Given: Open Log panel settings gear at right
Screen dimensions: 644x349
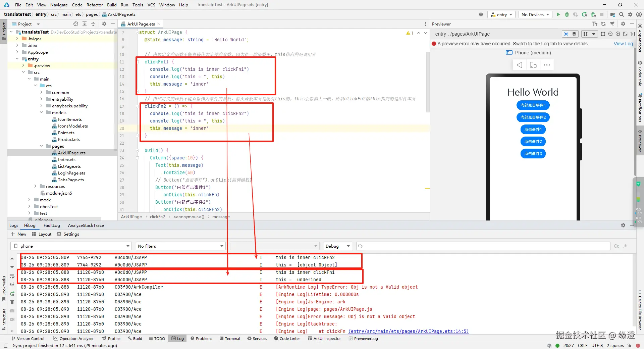Looking at the screenshot, I should click(623, 225).
